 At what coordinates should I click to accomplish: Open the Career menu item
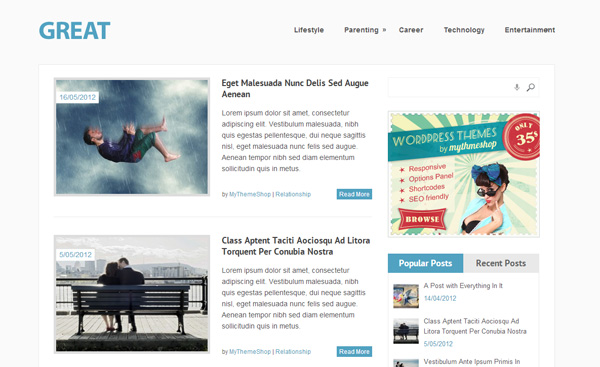411,30
